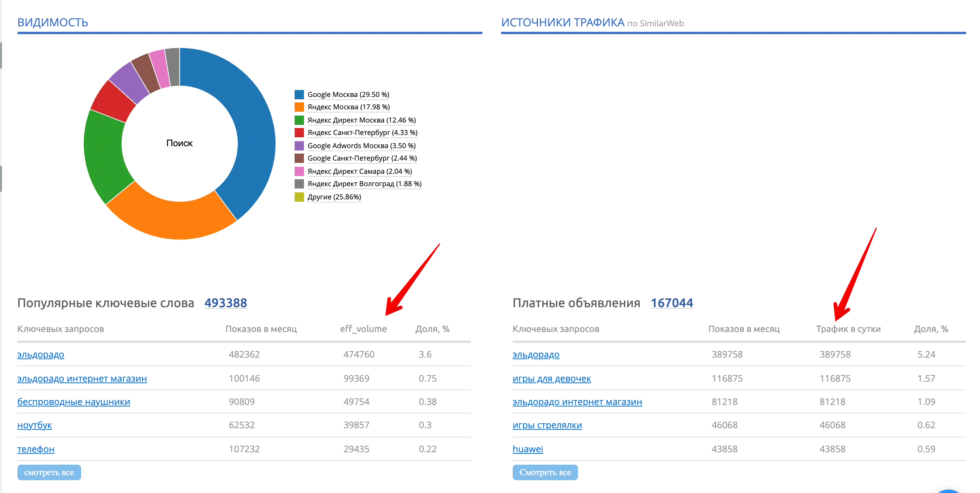The width and height of the screenshot is (980, 493).
Task: Click the orange Яндекс Москва legend swatch
Action: click(x=299, y=107)
